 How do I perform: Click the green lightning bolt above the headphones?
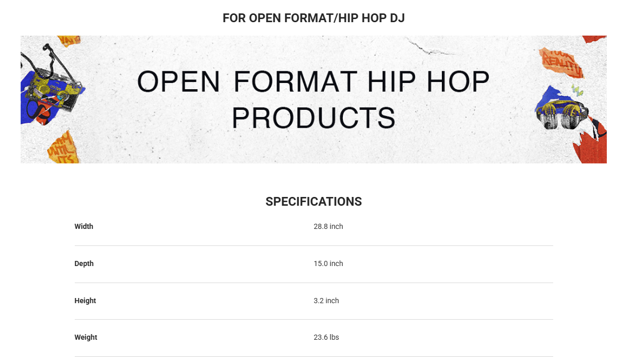(x=577, y=91)
